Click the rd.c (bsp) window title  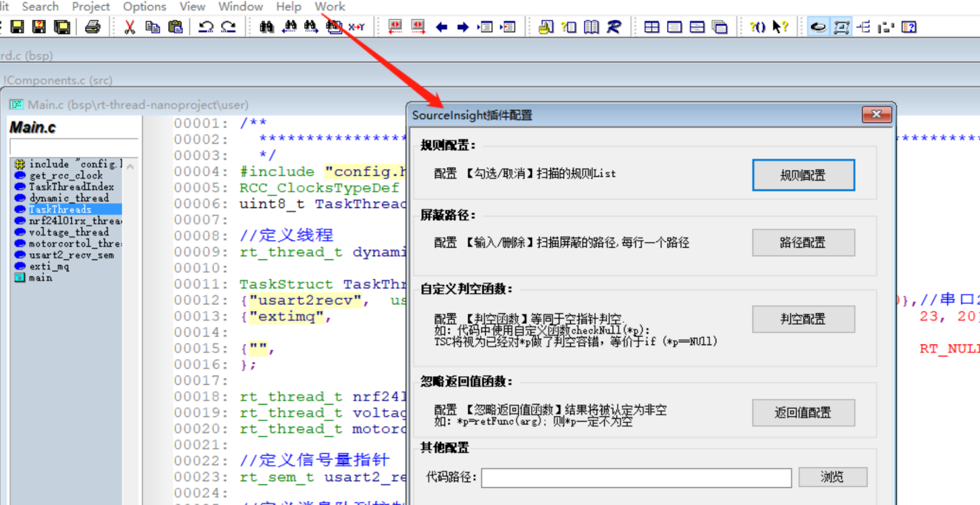pos(27,55)
